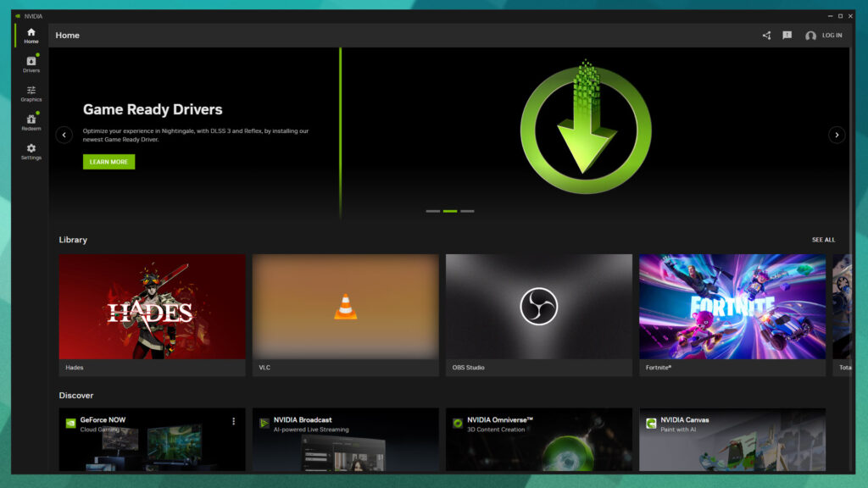Click the user avatar icon
This screenshot has width=868, height=488.
tap(810, 36)
